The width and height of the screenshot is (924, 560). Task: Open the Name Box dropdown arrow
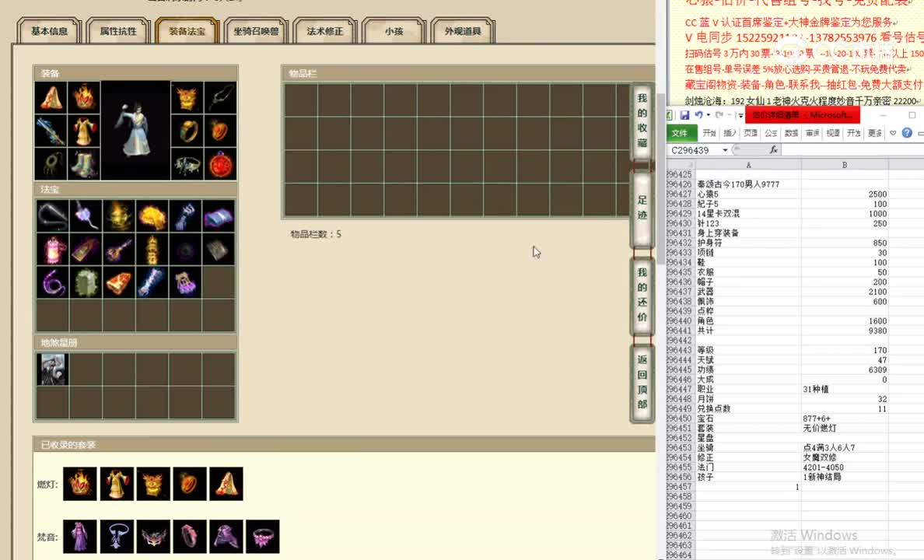[725, 149]
